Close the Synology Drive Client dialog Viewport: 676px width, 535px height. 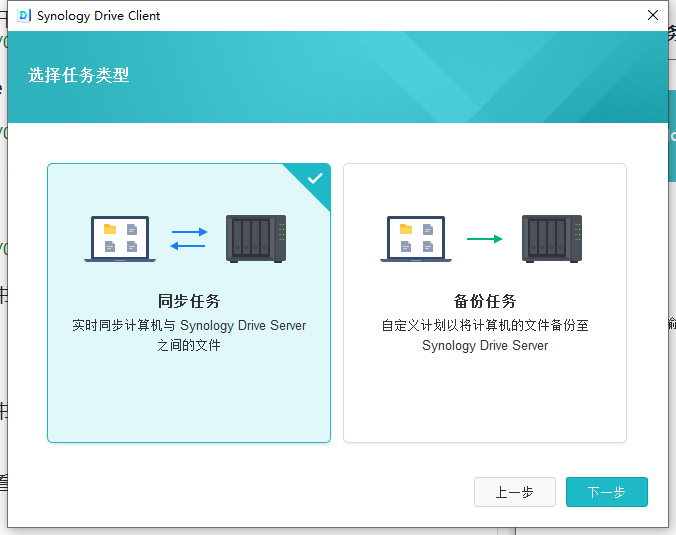click(x=653, y=15)
